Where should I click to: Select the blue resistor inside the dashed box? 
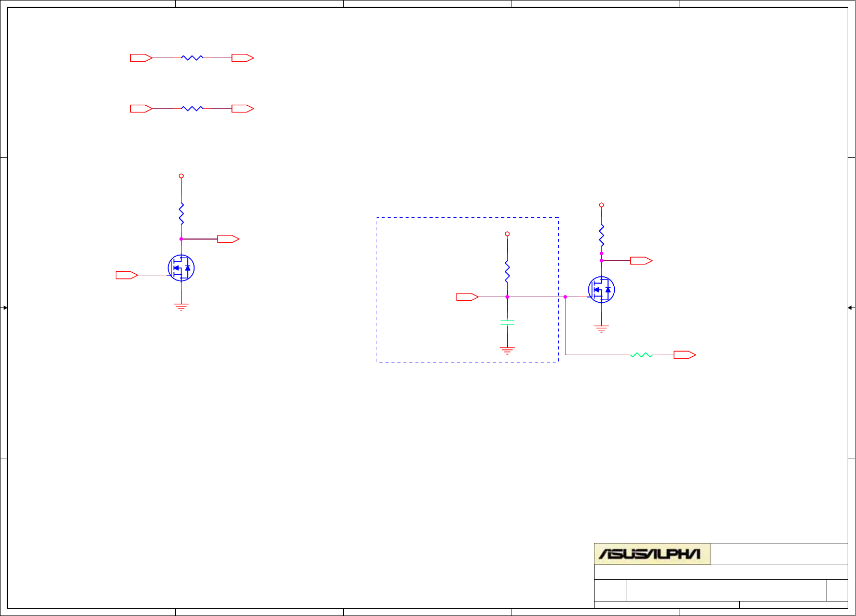507,272
